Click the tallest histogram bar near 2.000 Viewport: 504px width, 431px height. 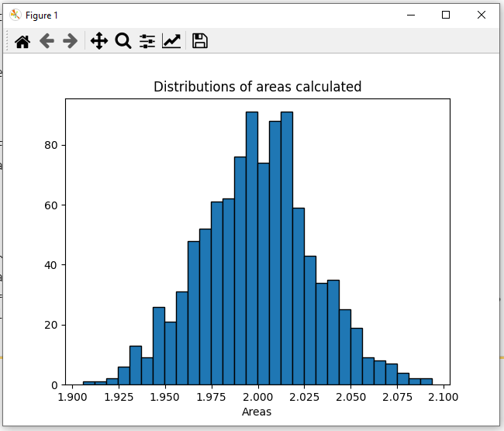[252, 248]
